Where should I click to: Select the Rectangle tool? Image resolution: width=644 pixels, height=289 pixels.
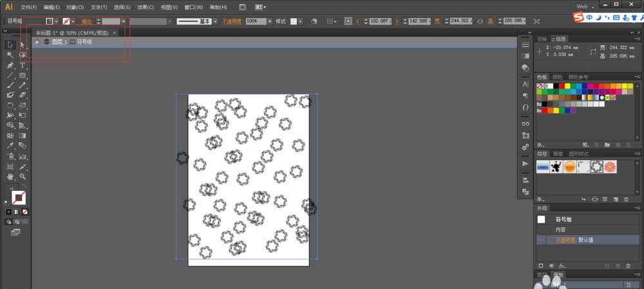[23, 75]
